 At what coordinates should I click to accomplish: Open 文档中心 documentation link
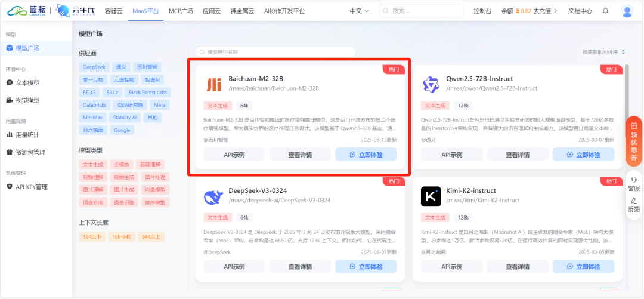coord(580,11)
